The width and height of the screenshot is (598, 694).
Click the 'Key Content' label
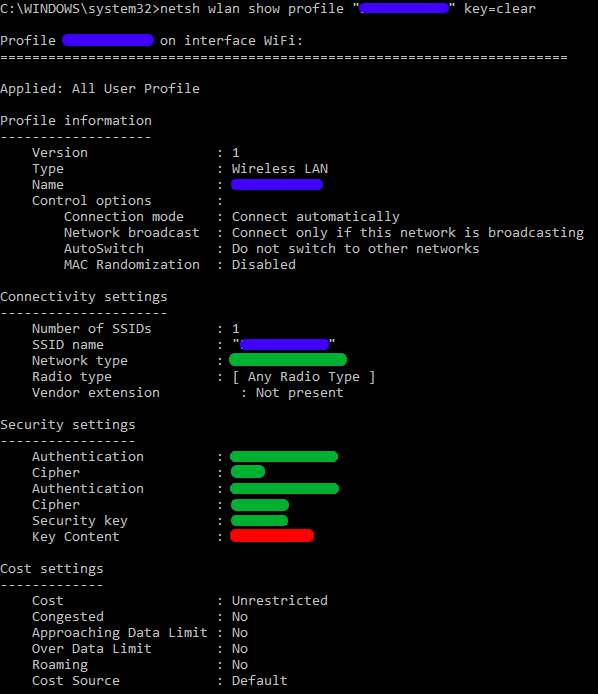(x=76, y=537)
